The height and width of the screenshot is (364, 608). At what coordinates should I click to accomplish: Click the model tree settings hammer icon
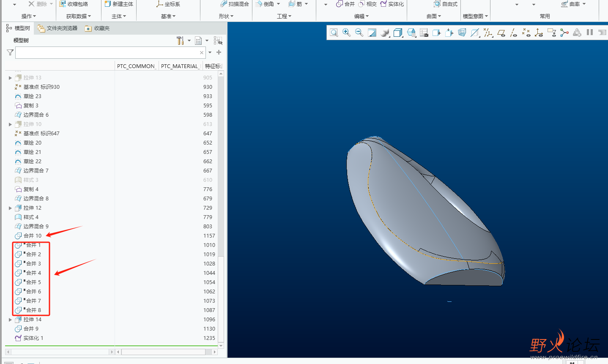tap(180, 41)
